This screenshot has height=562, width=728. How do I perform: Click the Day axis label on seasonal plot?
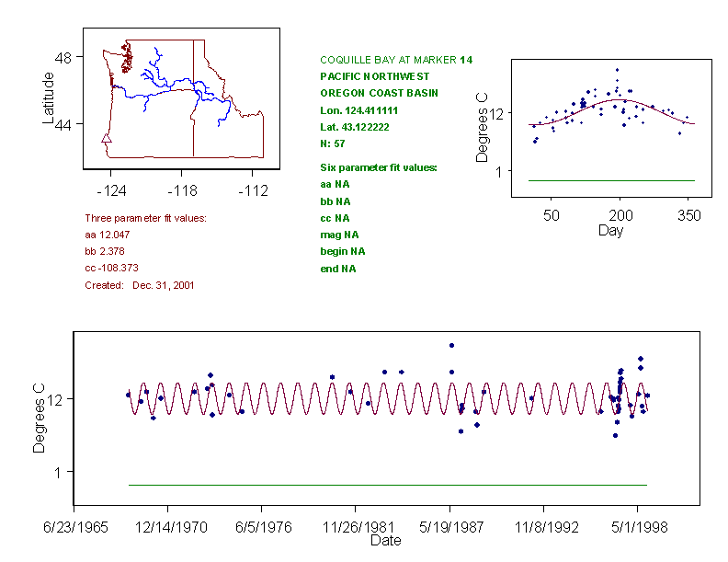(610, 230)
